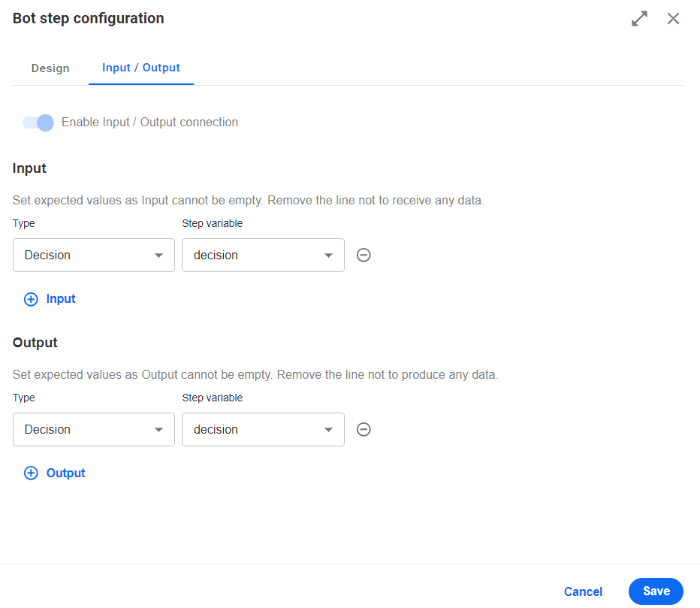Toggle Enable Input / Output connection switch
Screen dimensions: 700x608
pos(38,123)
